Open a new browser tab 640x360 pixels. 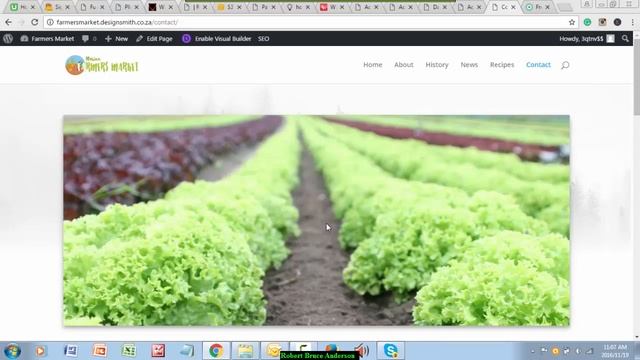click(x=565, y=7)
